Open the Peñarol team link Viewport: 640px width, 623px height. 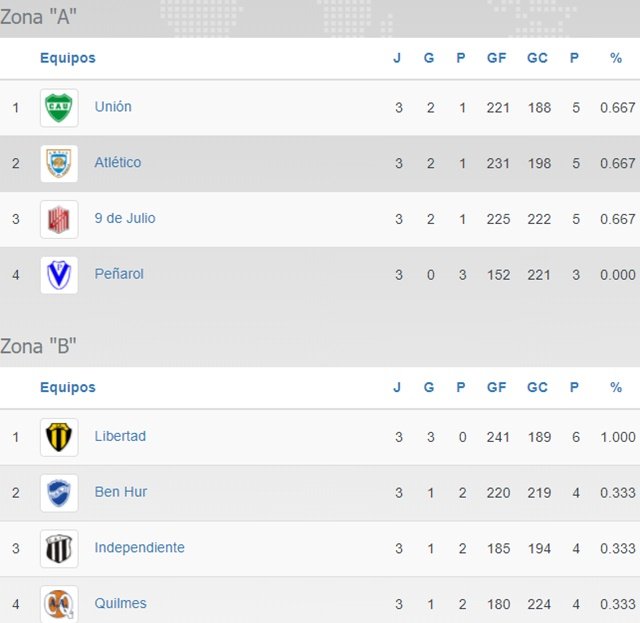pyautogui.click(x=119, y=274)
